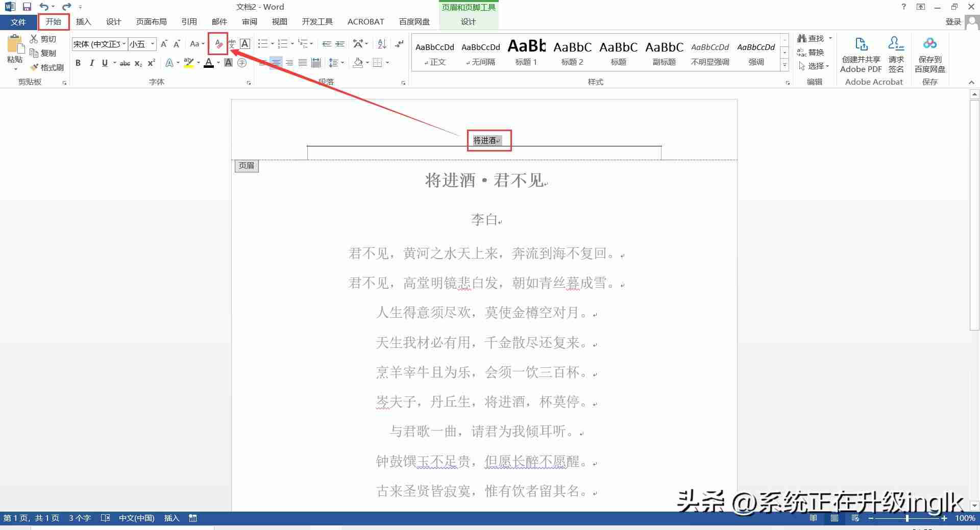Click the macro recording status bar icon
Image resolution: width=980 pixels, height=530 pixels.
click(x=193, y=518)
